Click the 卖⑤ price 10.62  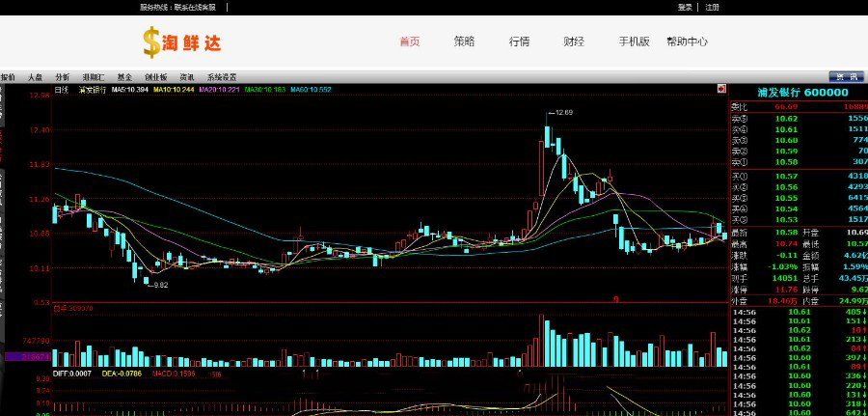[786, 118]
